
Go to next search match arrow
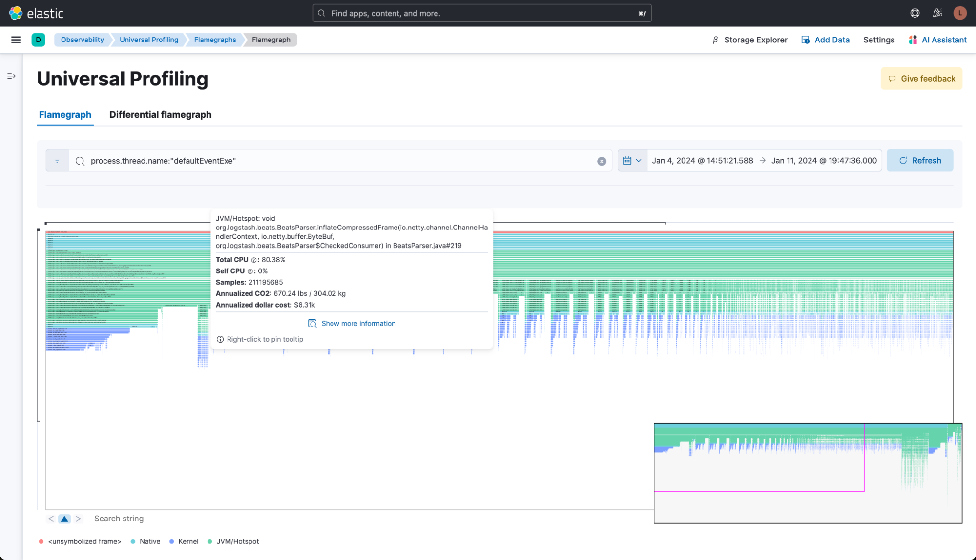point(78,519)
